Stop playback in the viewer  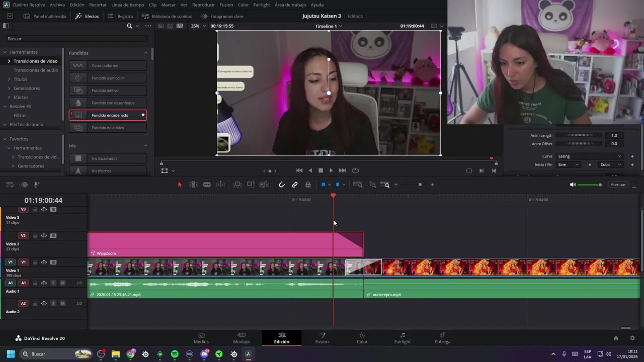(320, 170)
